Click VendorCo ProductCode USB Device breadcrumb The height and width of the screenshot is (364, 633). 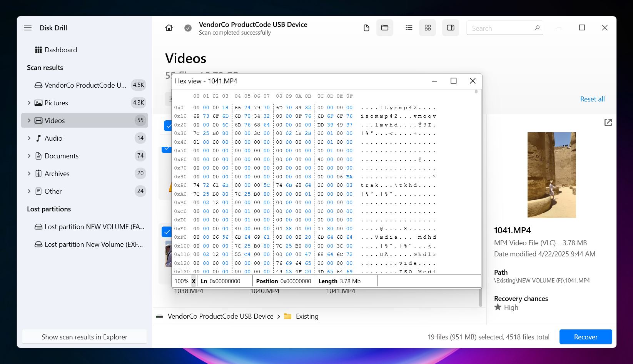220,316
